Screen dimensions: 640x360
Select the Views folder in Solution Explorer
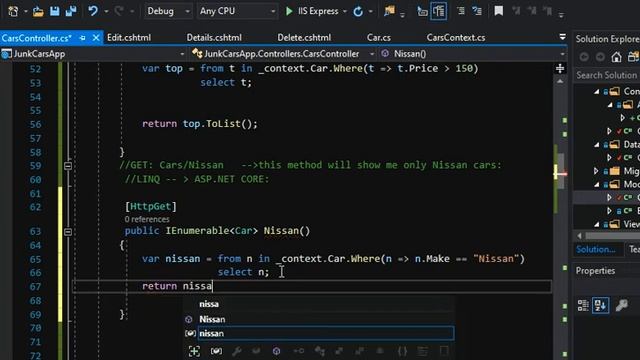click(x=631, y=224)
